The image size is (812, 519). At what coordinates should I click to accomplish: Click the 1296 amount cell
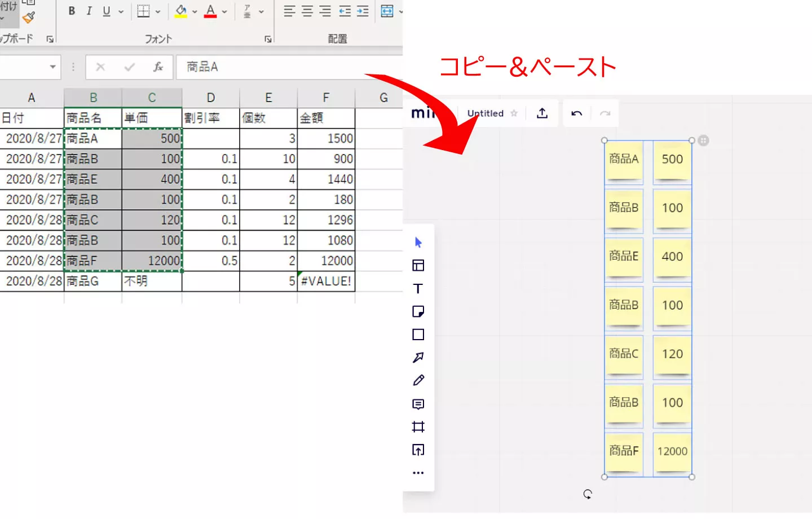[x=326, y=220]
